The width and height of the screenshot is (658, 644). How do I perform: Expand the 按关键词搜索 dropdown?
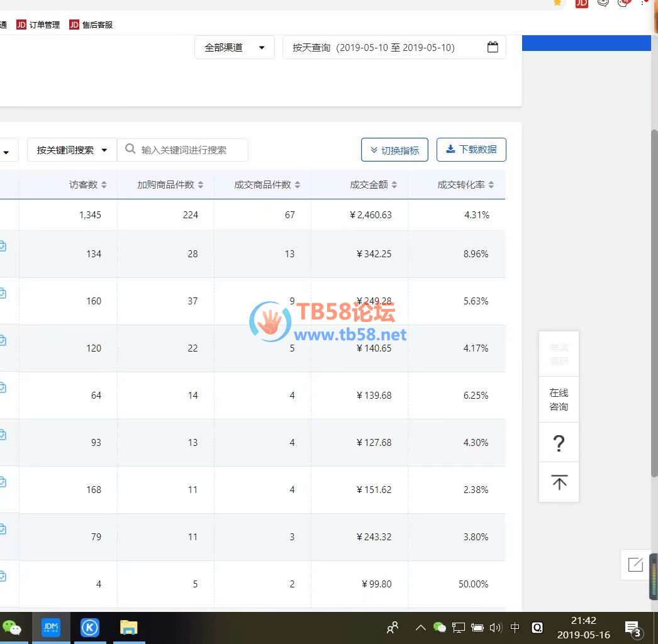click(x=72, y=150)
